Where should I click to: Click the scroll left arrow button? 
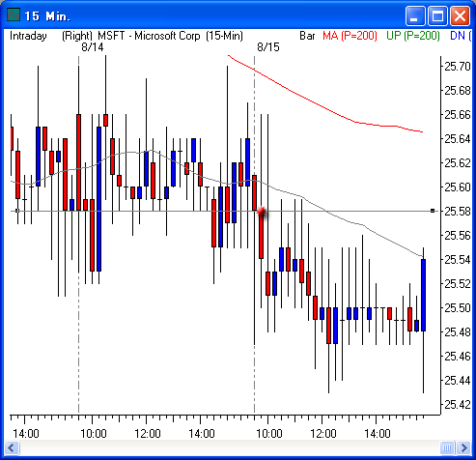pyautogui.click(x=13, y=447)
